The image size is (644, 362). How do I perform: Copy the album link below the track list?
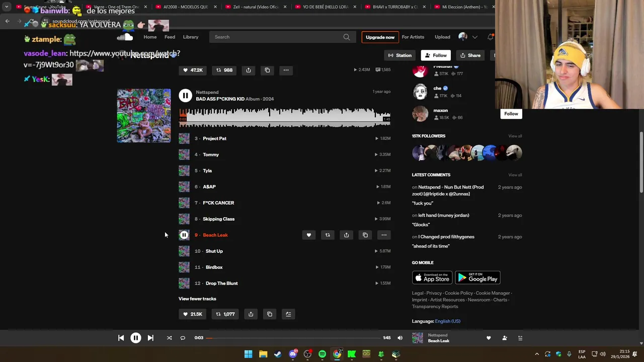coord(270,314)
